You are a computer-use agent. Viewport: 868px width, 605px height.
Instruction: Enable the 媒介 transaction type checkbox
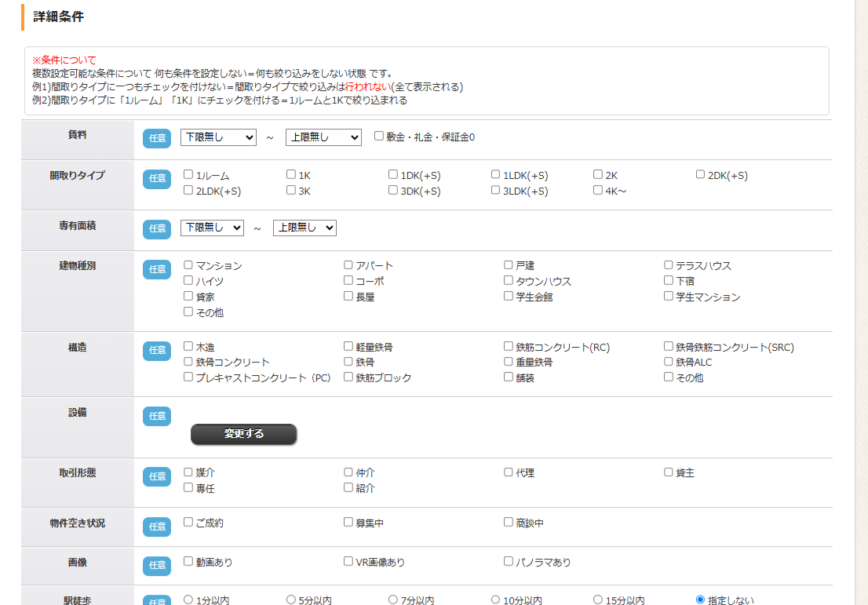[x=187, y=472]
